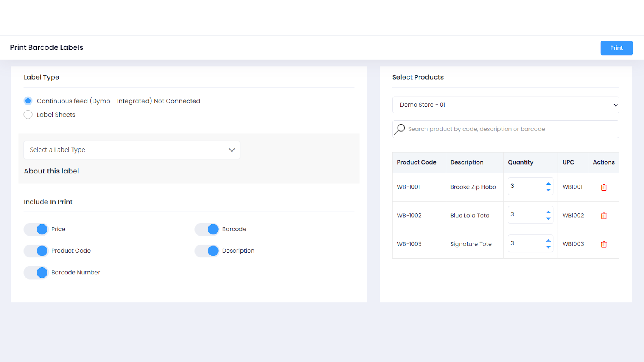The width and height of the screenshot is (644, 362).
Task: Toggle the Description switch
Action: pos(207,251)
